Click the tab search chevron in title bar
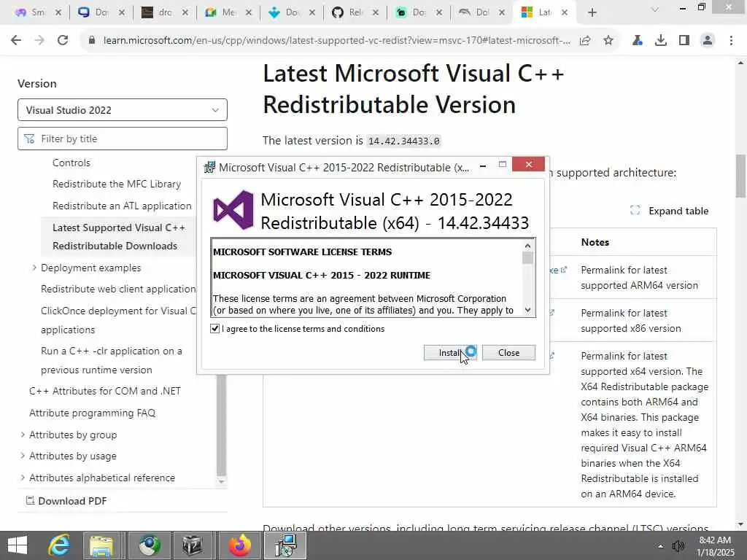747x560 pixels. click(x=655, y=9)
